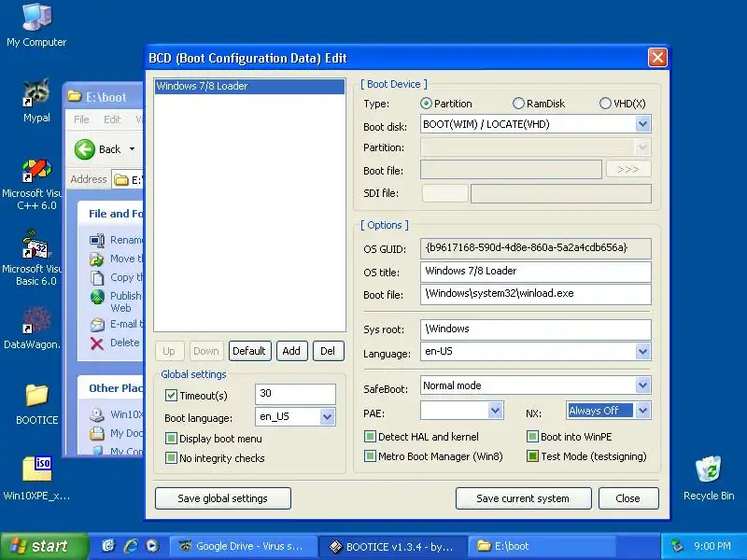
Task: Click the Win10XPE drive icon in Other Places
Action: (x=97, y=414)
